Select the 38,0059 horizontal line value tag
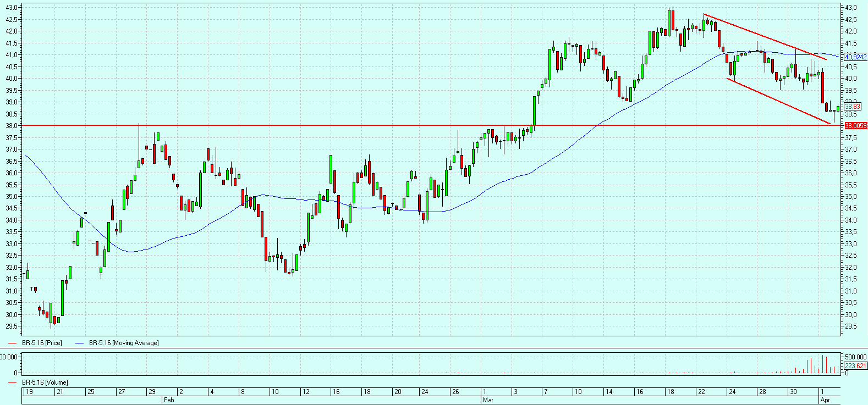The height and width of the screenshot is (405, 868). [x=856, y=126]
